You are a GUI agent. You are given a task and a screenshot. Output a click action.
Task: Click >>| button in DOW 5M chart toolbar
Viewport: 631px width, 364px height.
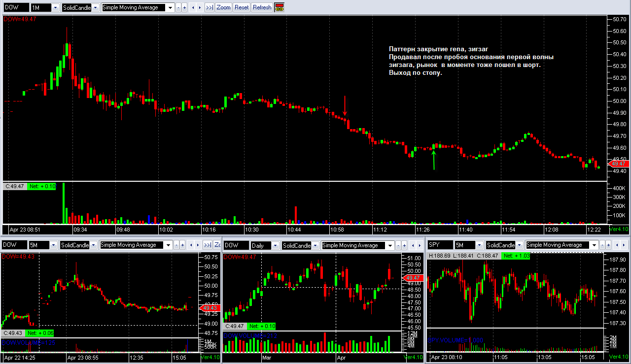click(207, 245)
